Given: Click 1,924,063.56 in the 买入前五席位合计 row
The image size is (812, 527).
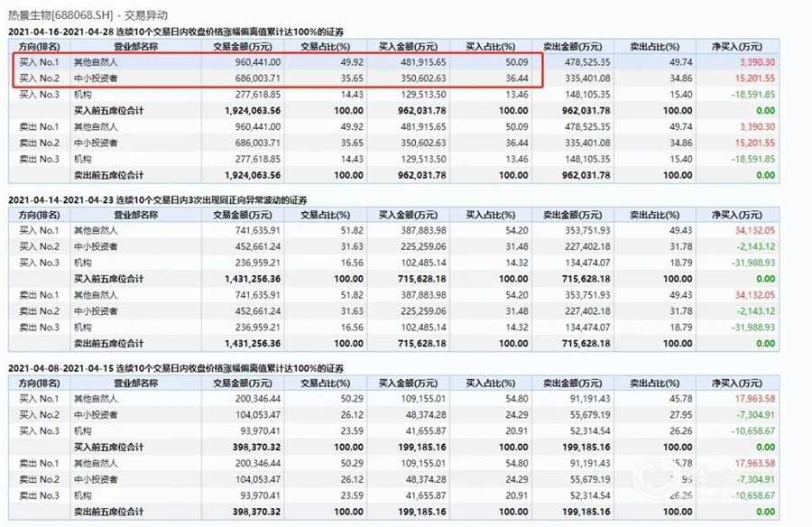Looking at the screenshot, I should point(253,111).
